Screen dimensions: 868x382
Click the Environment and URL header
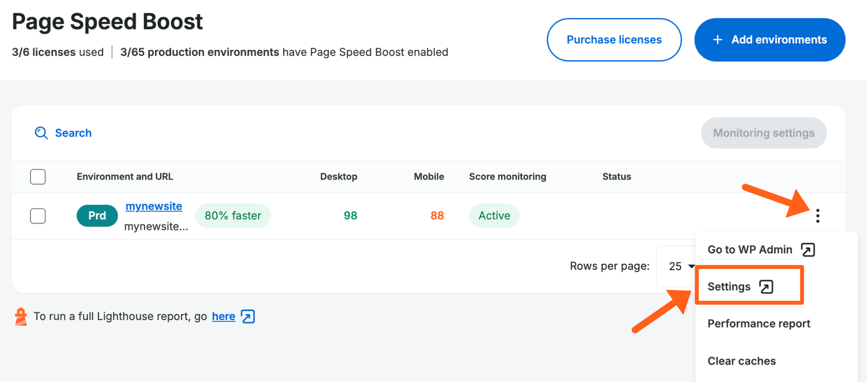pyautogui.click(x=125, y=177)
